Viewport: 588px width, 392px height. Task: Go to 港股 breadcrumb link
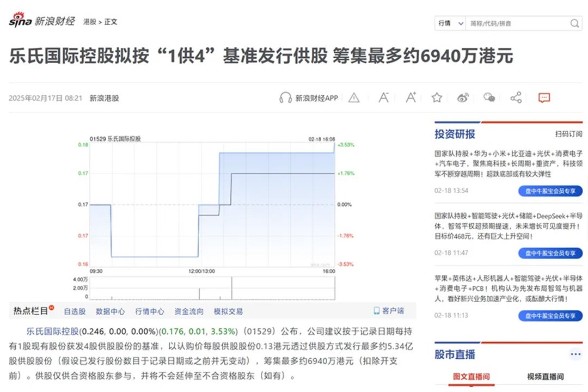[89, 22]
